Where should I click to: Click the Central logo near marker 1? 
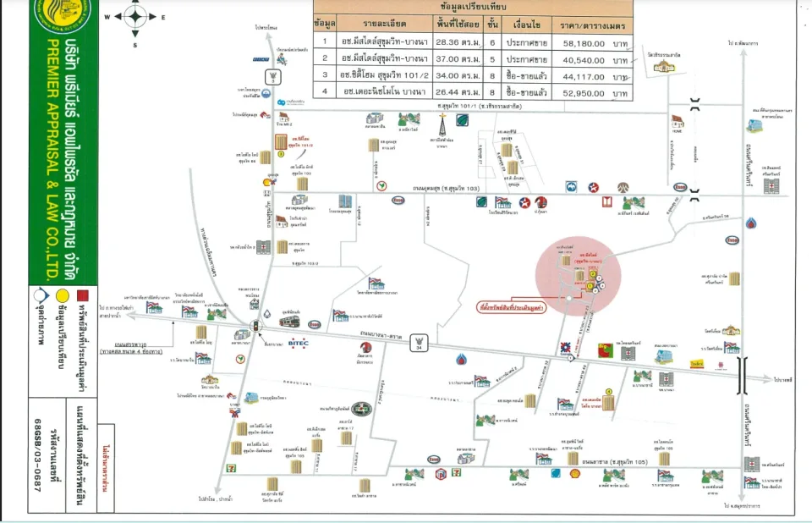coord(565,348)
